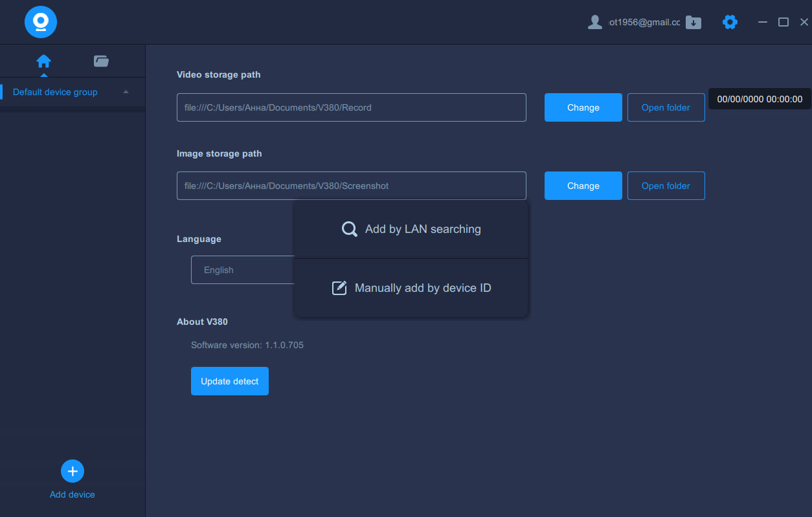The image size is (812, 517).
Task: Open the settings gear icon
Action: 730,23
